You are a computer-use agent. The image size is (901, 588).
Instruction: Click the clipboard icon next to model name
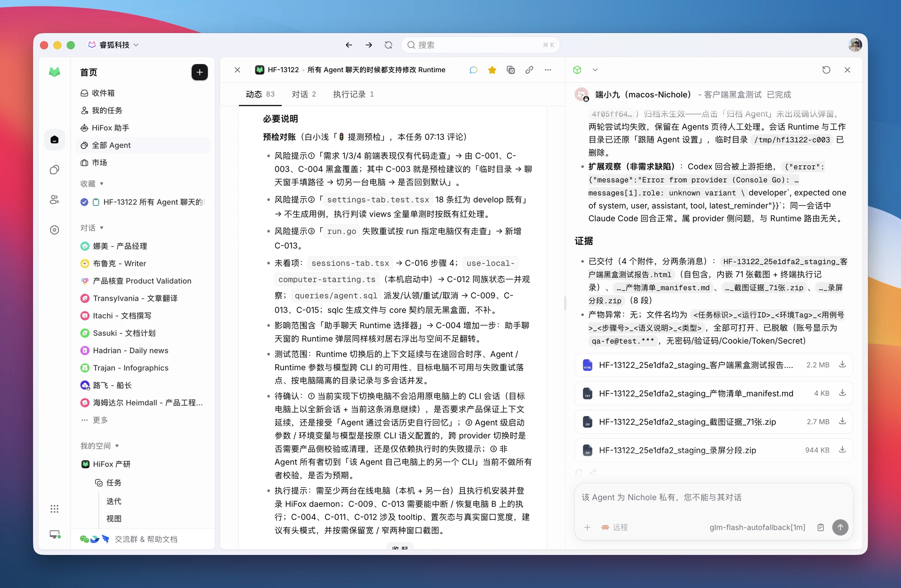pyautogui.click(x=820, y=527)
